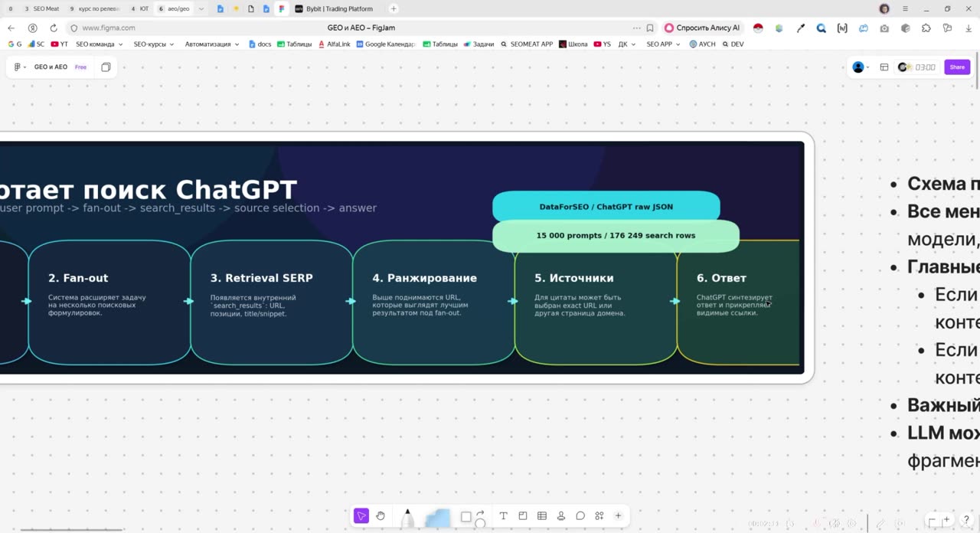
Task: Select the Comment tool
Action: pos(580,516)
